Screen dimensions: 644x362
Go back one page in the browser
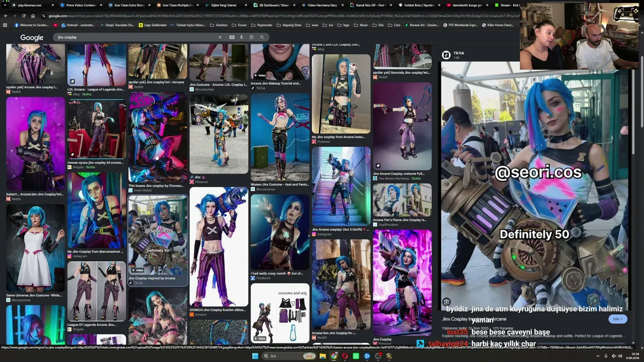(x=6, y=16)
